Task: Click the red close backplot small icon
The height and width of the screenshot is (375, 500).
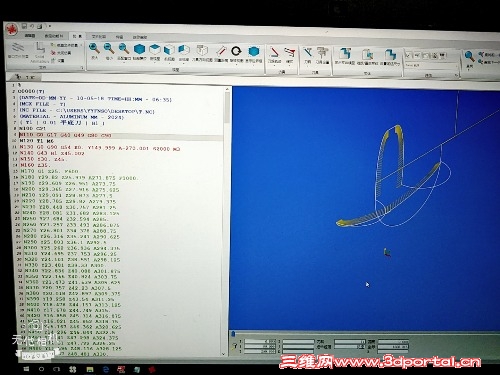Action: pyautogui.click(x=53, y=53)
